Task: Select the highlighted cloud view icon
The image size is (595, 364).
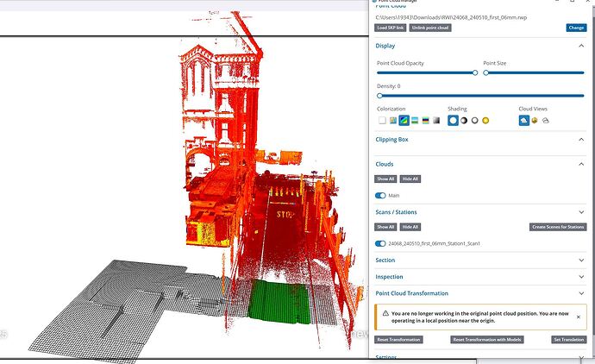Action: pyautogui.click(x=524, y=120)
